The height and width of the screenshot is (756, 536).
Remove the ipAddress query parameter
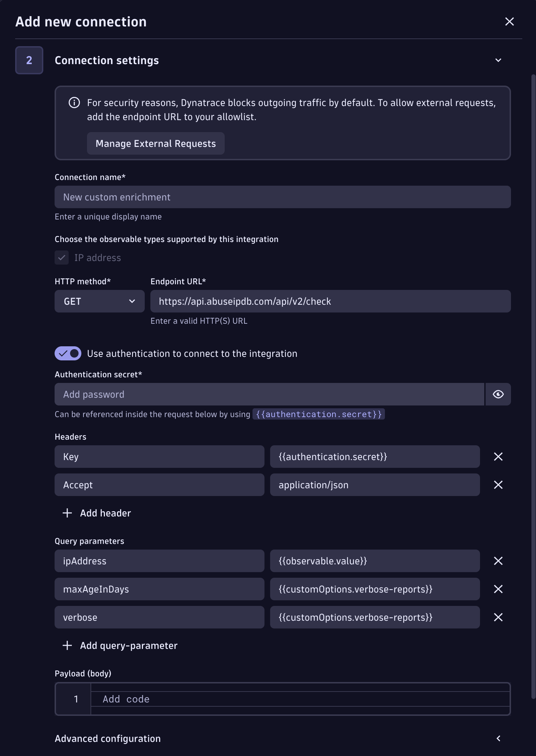pyautogui.click(x=498, y=561)
